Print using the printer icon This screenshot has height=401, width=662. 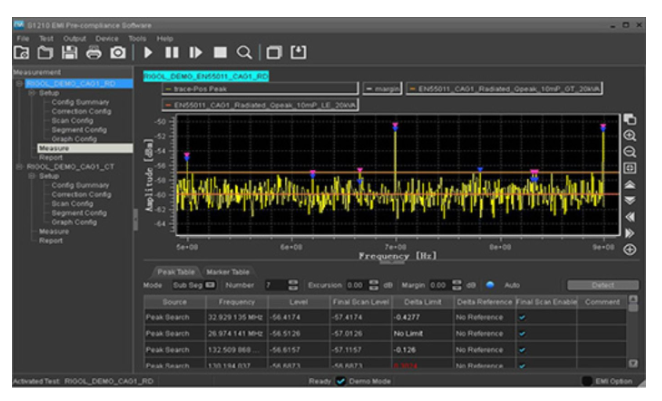[x=94, y=52]
